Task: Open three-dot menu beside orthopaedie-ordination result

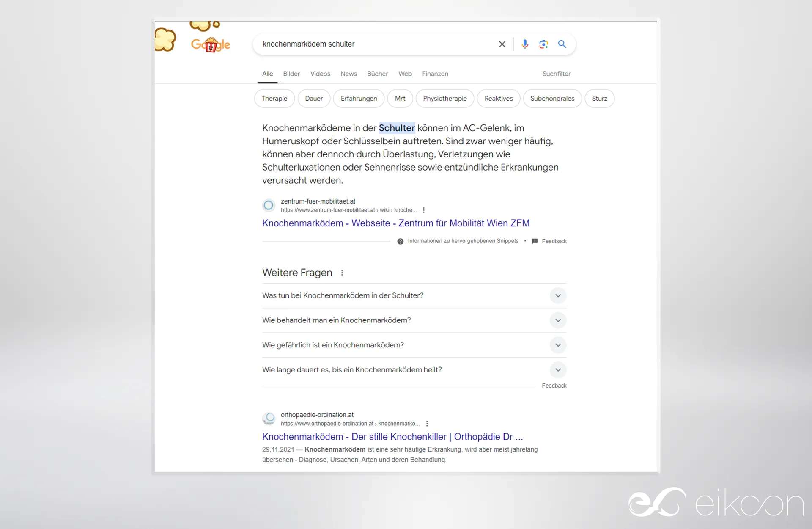Action: click(x=427, y=424)
